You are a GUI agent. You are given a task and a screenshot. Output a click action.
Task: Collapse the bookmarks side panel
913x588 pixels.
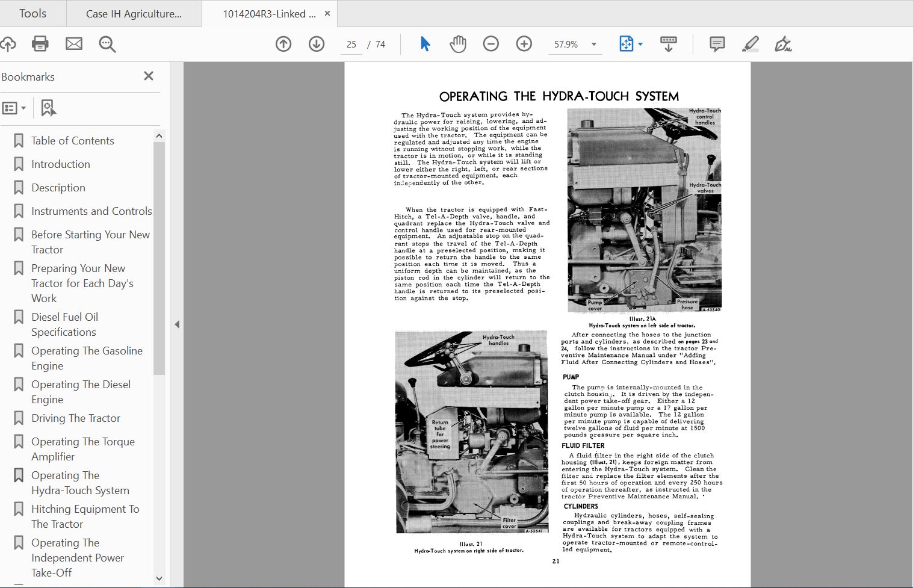click(177, 324)
